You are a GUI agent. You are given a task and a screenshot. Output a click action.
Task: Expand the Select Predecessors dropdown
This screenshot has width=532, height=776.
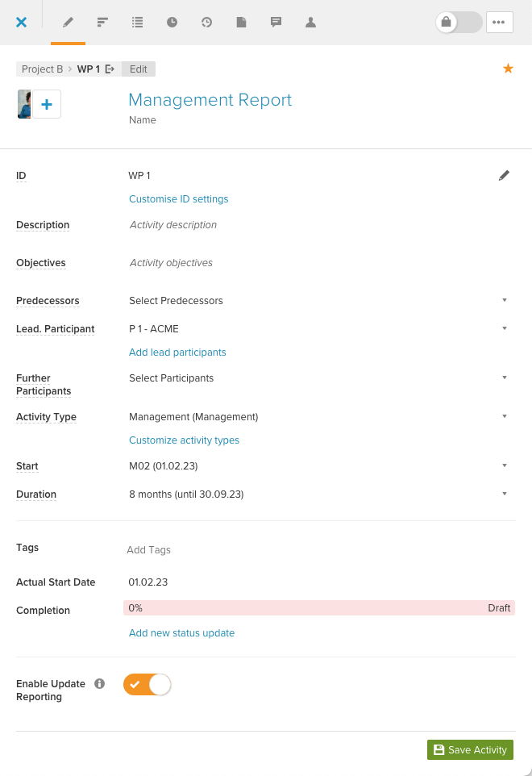[318, 300]
